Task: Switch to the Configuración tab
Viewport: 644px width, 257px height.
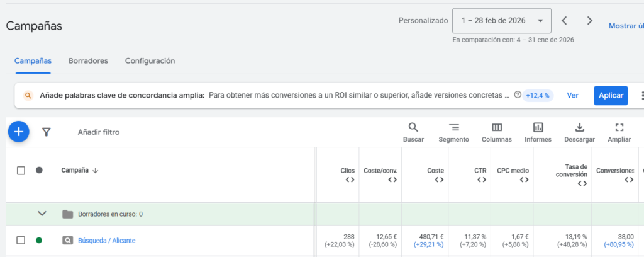Action: click(x=150, y=61)
